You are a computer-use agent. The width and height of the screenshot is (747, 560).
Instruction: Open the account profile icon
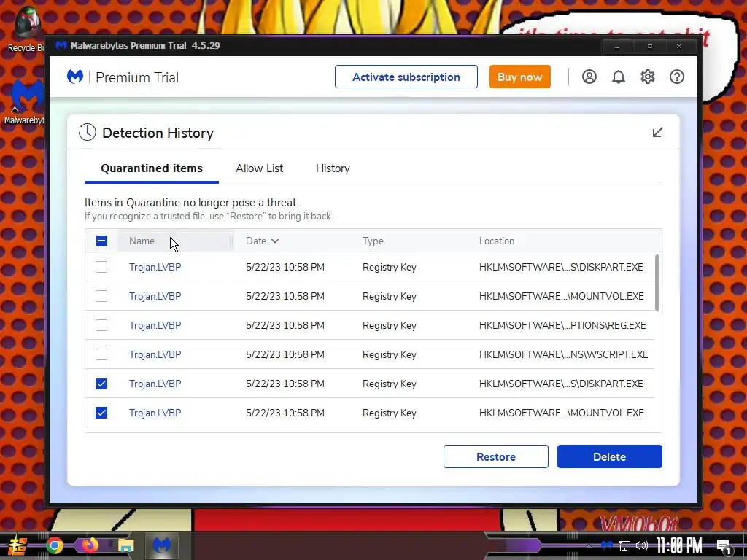pos(589,77)
